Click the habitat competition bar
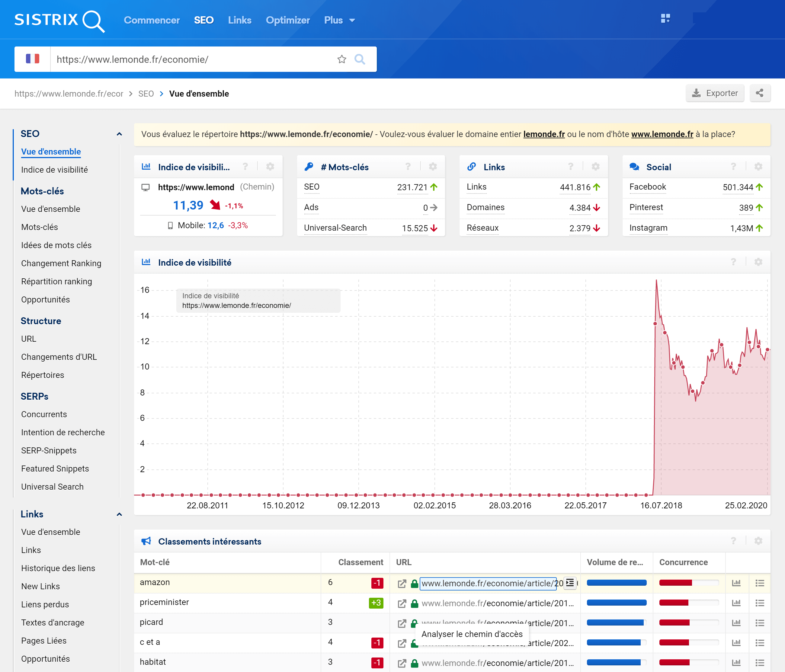 [x=689, y=663]
